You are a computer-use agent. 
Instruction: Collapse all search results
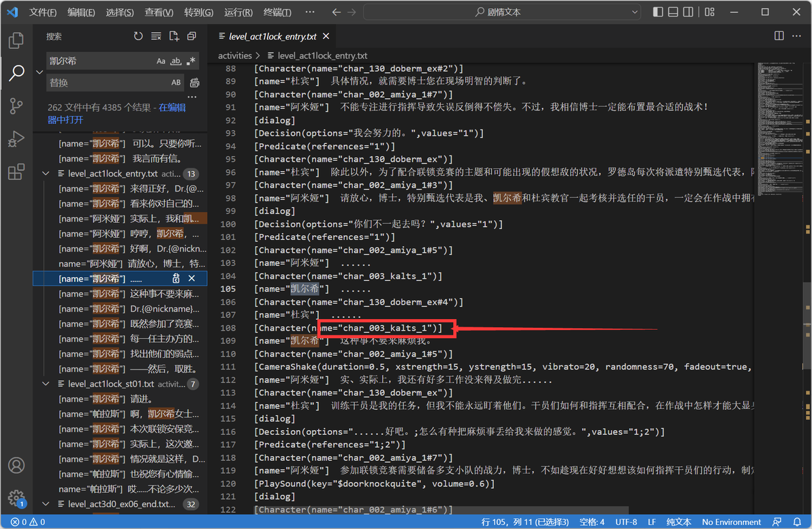tap(191, 36)
